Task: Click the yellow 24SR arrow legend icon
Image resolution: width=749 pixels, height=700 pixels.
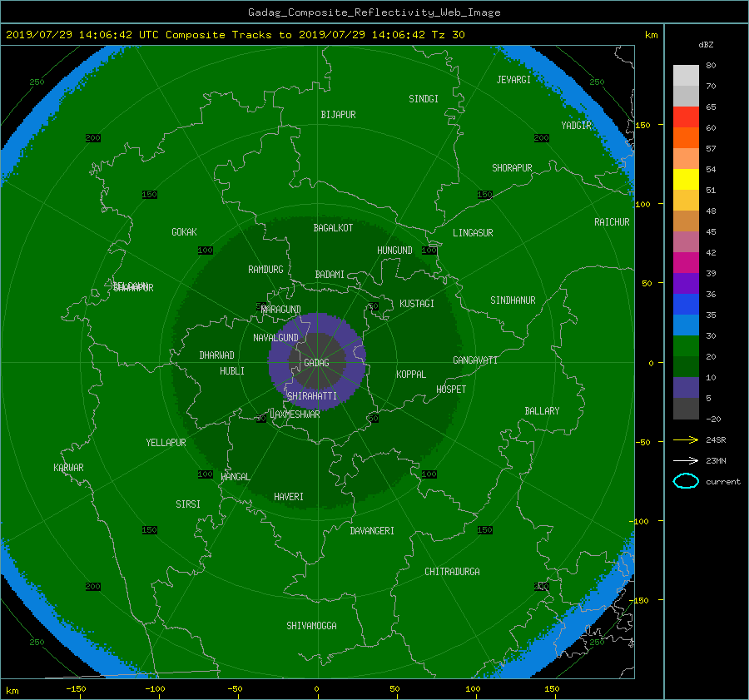Action: tap(686, 440)
